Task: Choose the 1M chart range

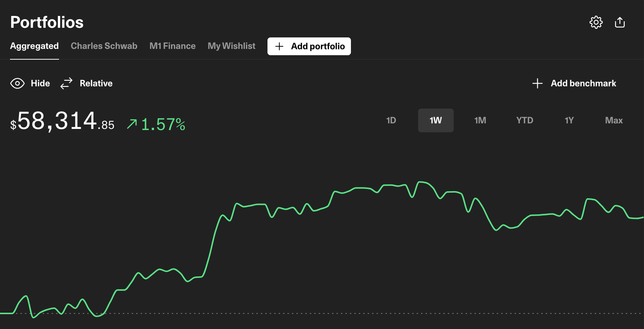Action: pyautogui.click(x=480, y=120)
